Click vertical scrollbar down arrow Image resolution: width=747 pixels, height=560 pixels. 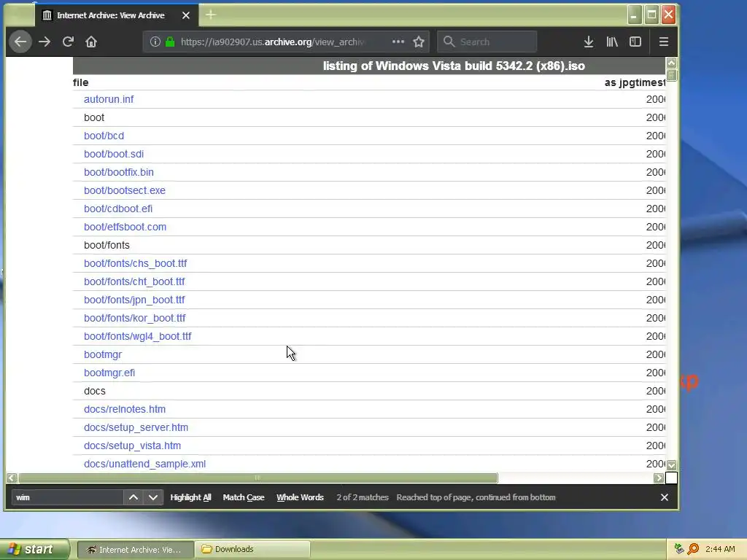[671, 464]
